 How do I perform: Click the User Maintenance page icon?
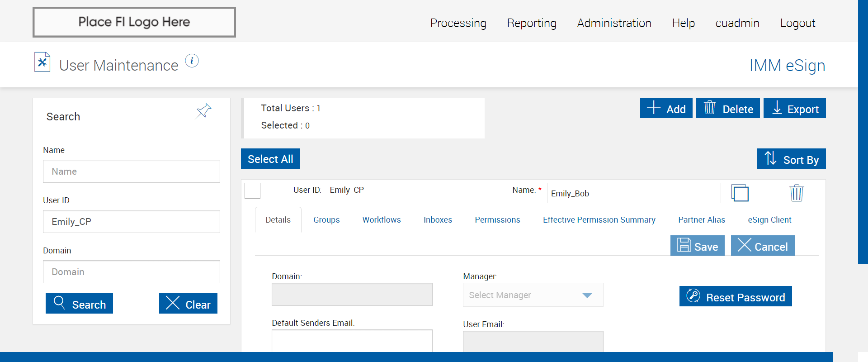click(42, 62)
